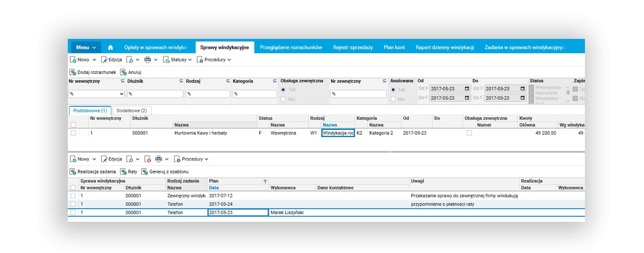Click preview magnifier icon in lower toolbar
This screenshot has height=253, width=644.
click(129, 159)
